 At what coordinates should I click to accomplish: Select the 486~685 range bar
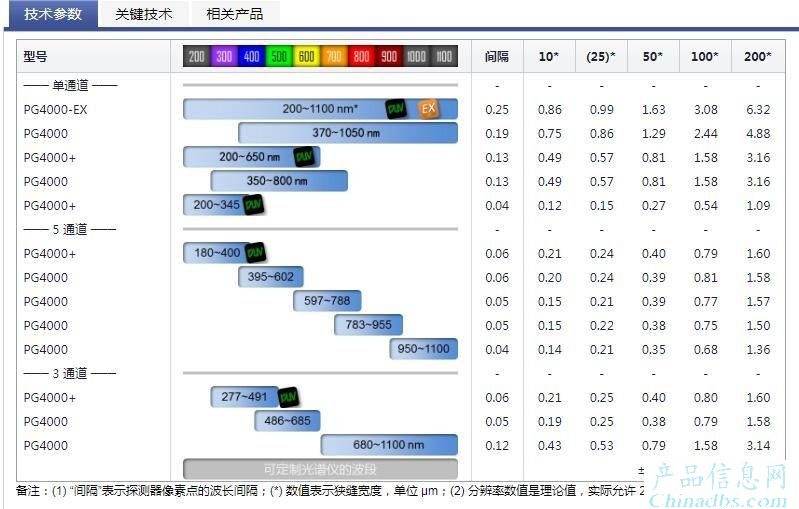click(287, 420)
